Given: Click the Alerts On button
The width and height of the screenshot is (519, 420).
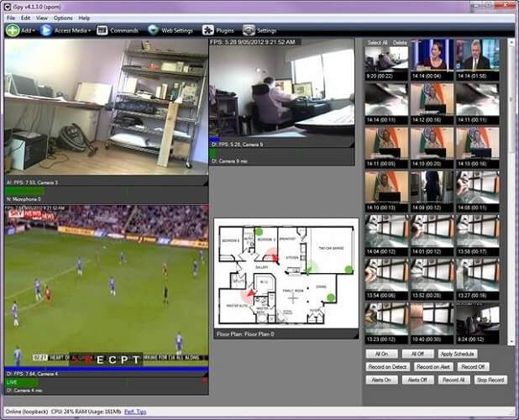Looking at the screenshot, I should (381, 380).
